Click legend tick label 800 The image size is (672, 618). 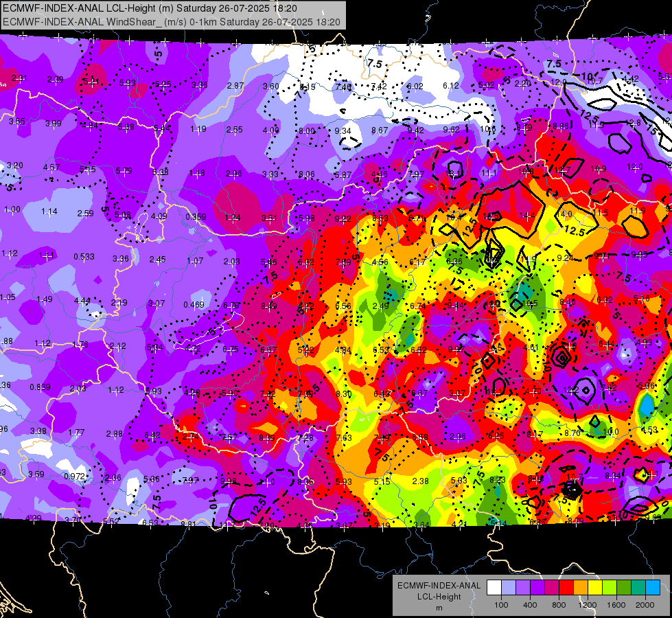pos(559,605)
